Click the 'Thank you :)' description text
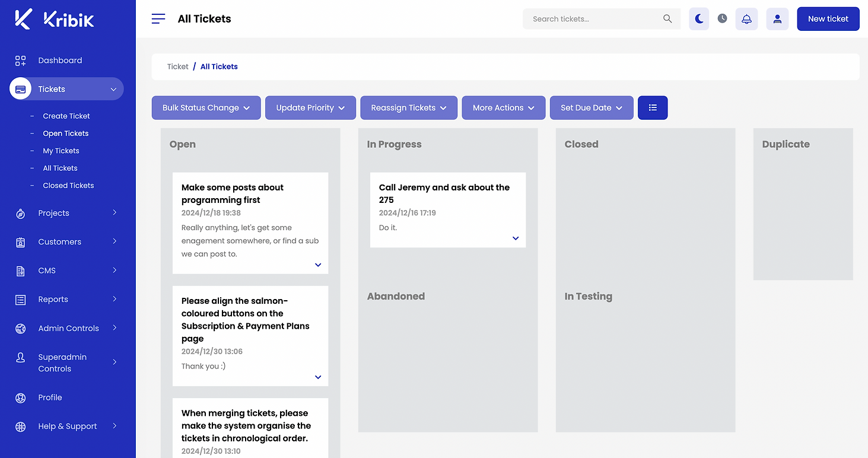This screenshot has width=868, height=458. click(204, 366)
